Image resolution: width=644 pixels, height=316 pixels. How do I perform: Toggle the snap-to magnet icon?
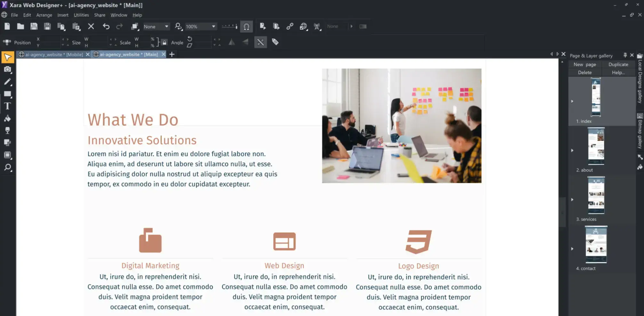click(x=246, y=26)
